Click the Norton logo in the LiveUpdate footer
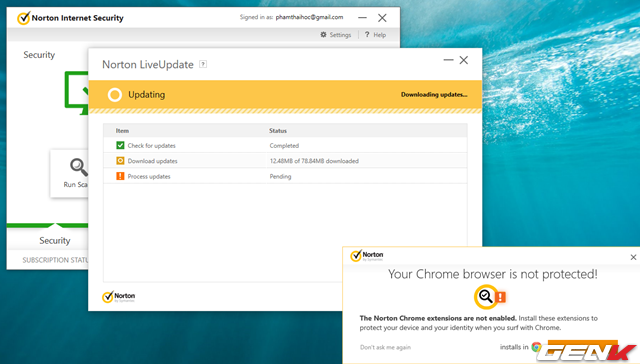 118,297
